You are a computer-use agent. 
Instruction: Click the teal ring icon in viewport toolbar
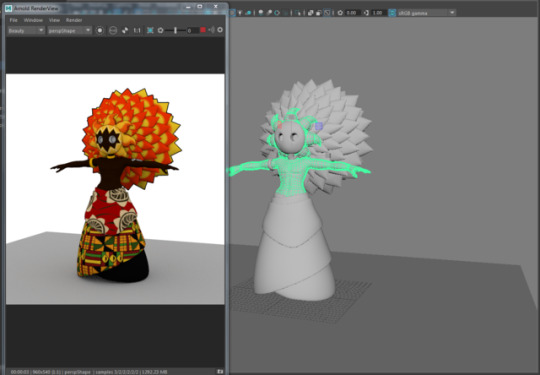point(277,13)
